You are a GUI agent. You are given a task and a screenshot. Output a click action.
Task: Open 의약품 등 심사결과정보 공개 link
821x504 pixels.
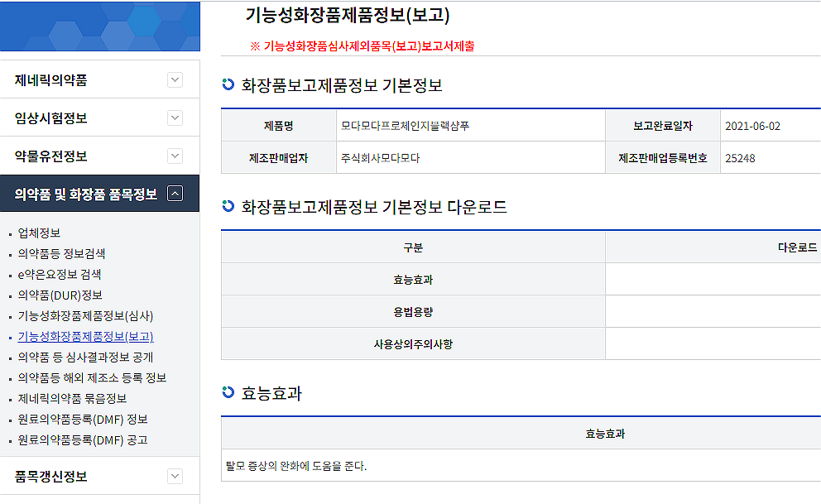[85, 357]
